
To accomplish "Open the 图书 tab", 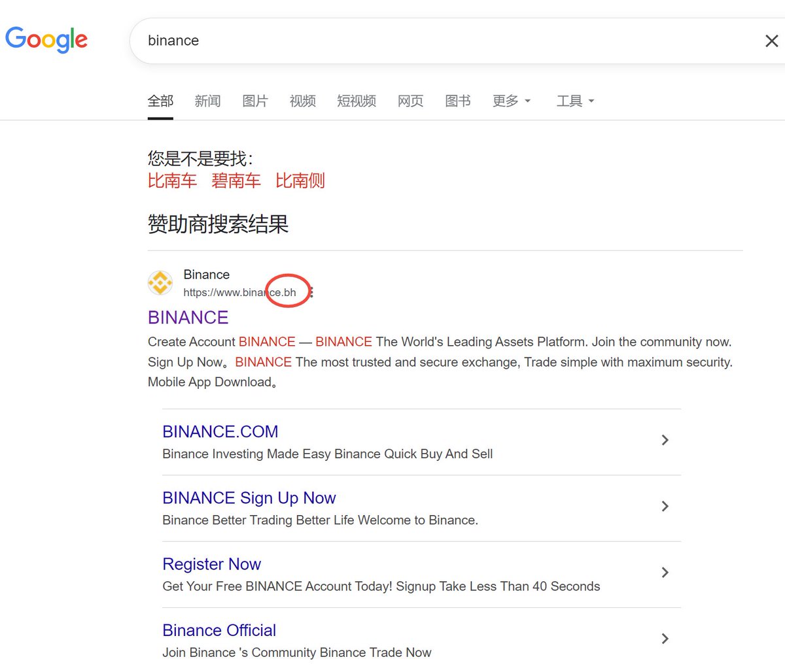I will click(x=458, y=101).
